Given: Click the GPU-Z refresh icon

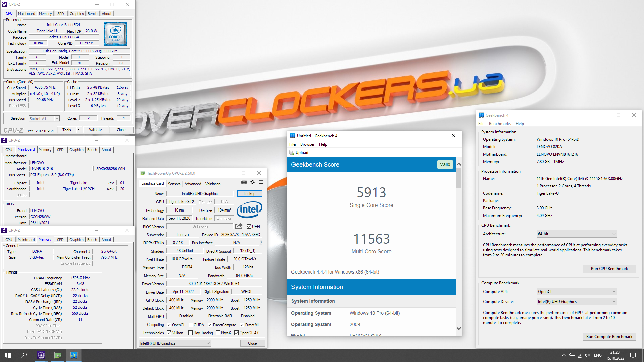Looking at the screenshot, I should click(253, 182).
